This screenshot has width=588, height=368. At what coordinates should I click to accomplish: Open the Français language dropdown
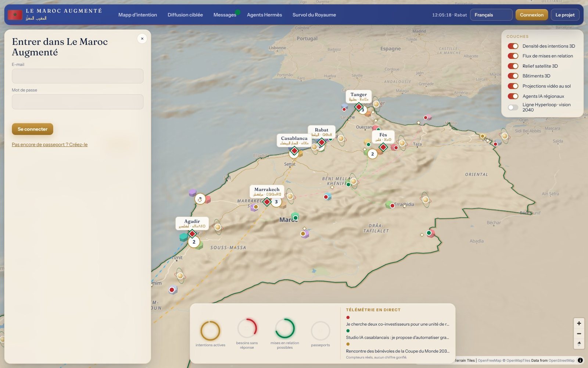(x=491, y=15)
